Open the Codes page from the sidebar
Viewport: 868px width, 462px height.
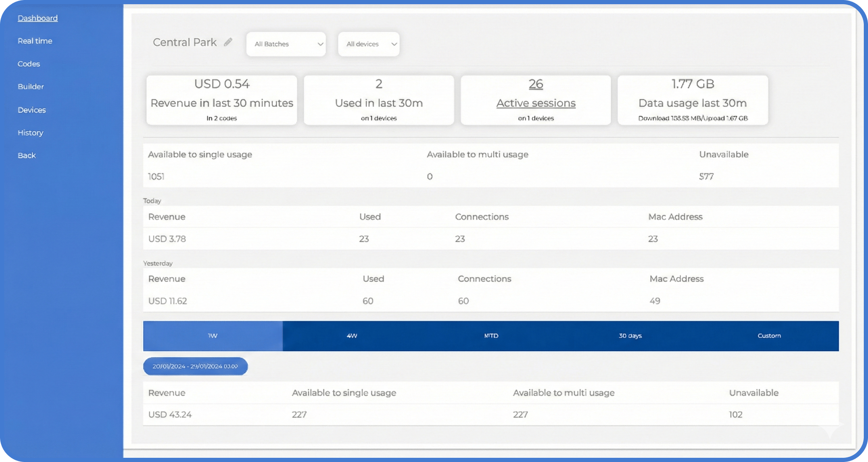[x=29, y=63]
